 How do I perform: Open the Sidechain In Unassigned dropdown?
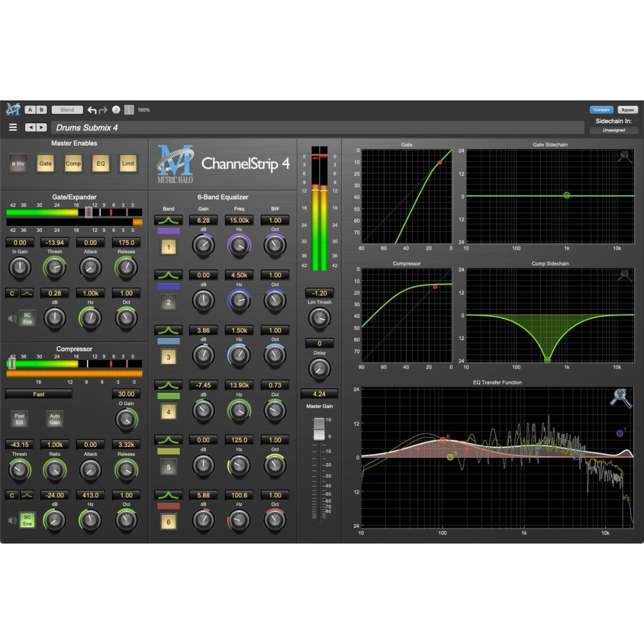[612, 129]
